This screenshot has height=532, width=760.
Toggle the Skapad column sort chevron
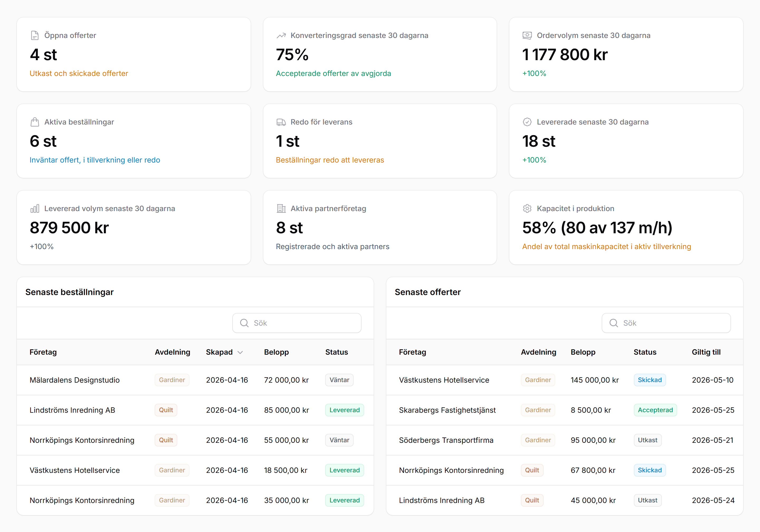(x=240, y=352)
